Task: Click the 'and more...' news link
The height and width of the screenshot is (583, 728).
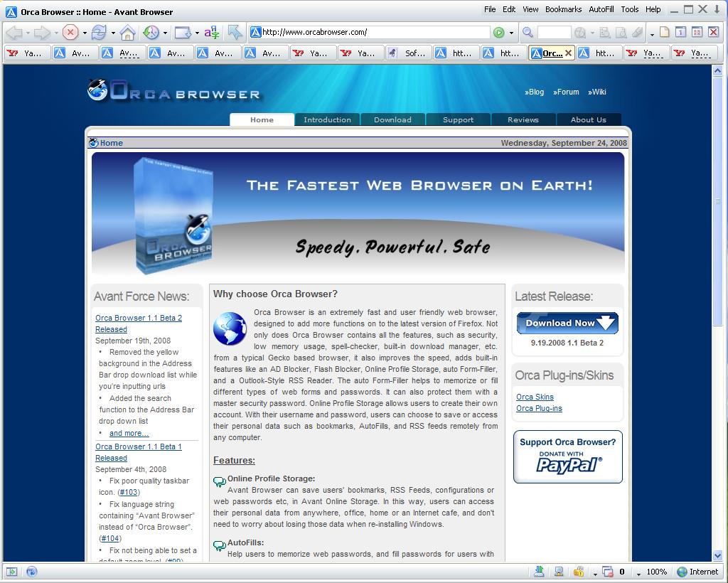Action: (129, 433)
